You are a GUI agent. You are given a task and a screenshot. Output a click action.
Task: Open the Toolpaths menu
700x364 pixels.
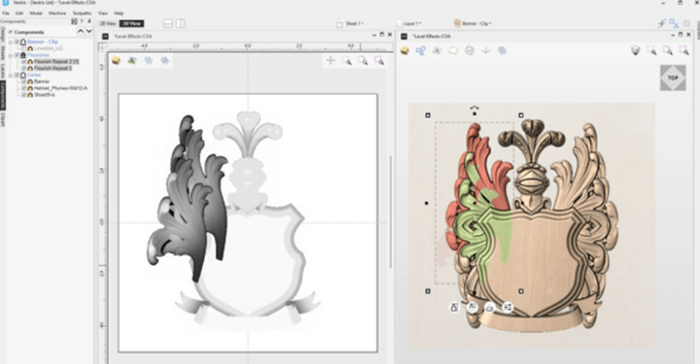click(82, 13)
